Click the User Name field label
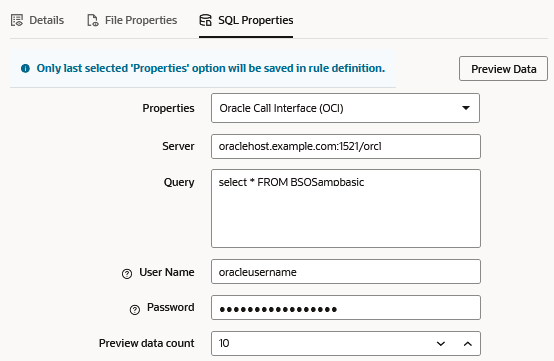Viewport: 554px width, 361px height. pos(167,272)
